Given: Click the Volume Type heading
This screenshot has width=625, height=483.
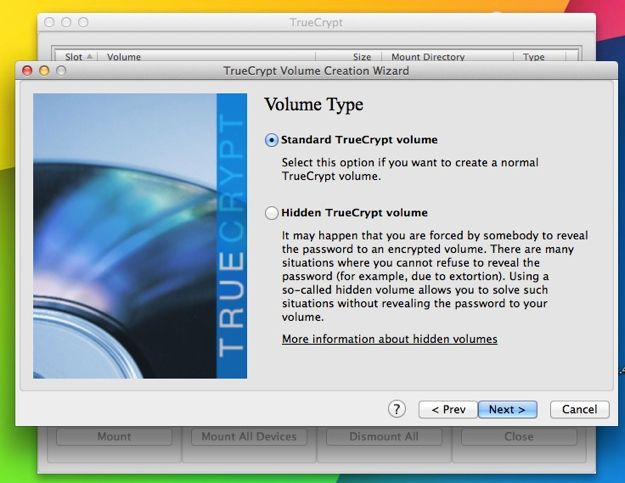Looking at the screenshot, I should pos(314,105).
